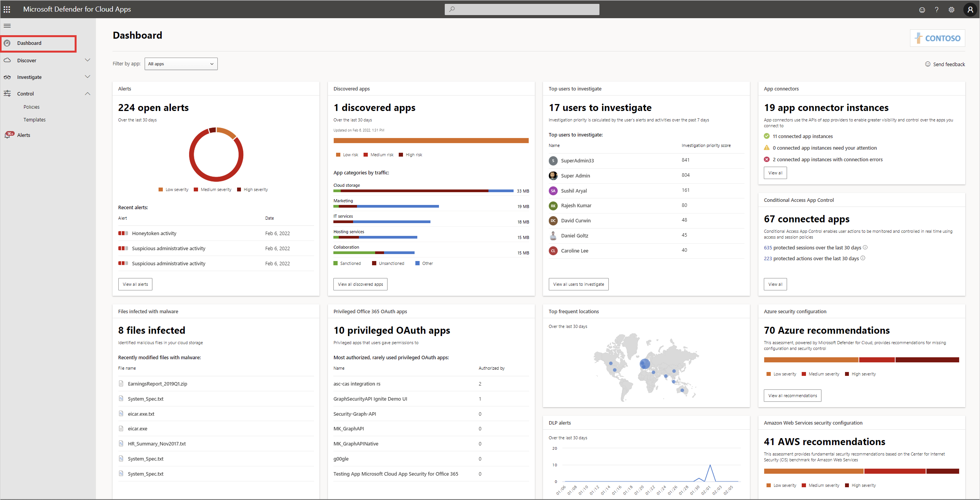The width and height of the screenshot is (980, 500).
Task: Click Sushil Aryal's SA avatar
Action: (553, 191)
